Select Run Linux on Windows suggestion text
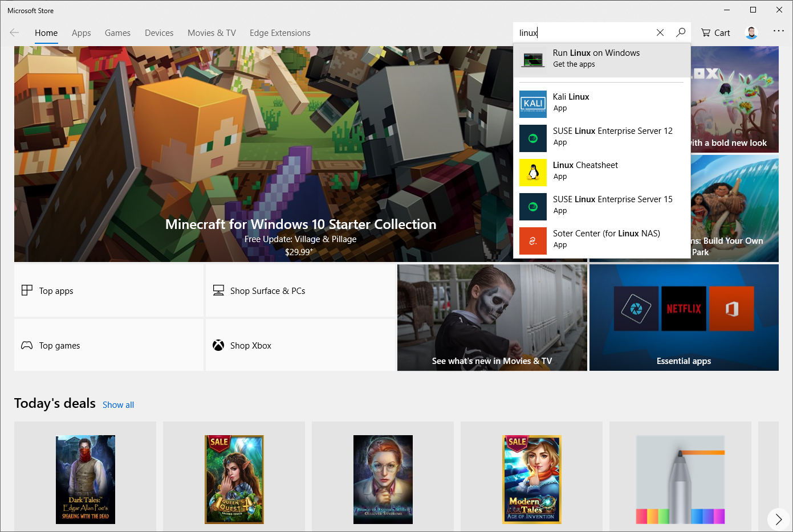This screenshot has width=793, height=532. click(596, 53)
